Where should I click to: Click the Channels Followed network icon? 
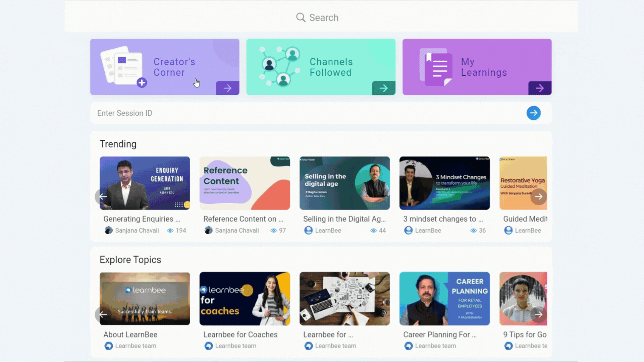pos(279,66)
